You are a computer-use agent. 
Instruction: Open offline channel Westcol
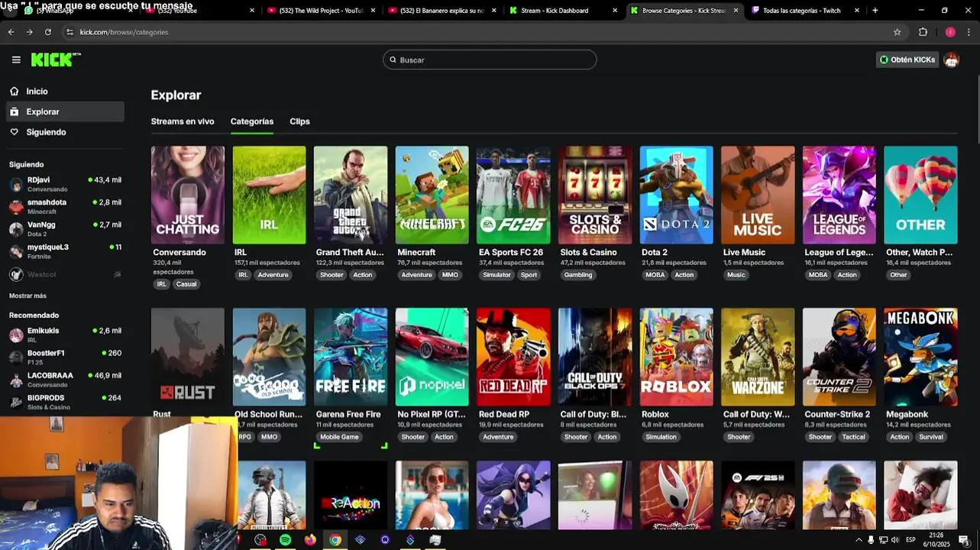coord(65,274)
